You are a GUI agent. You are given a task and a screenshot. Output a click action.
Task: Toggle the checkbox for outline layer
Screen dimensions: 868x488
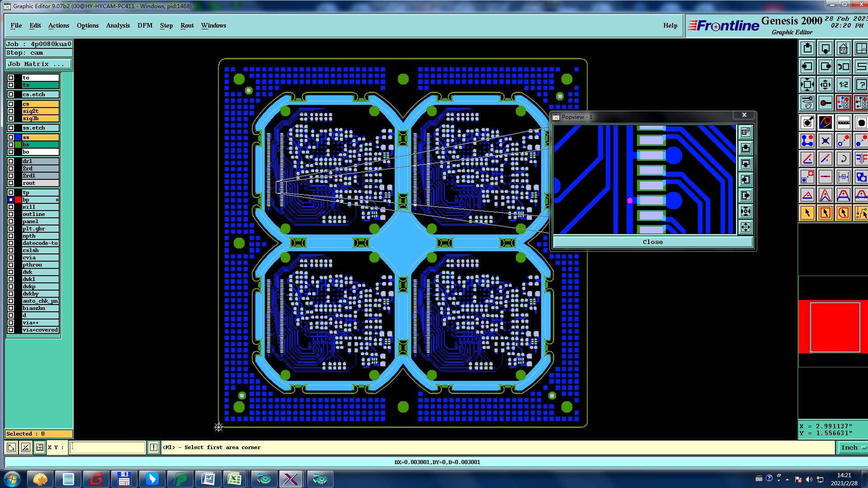point(11,214)
